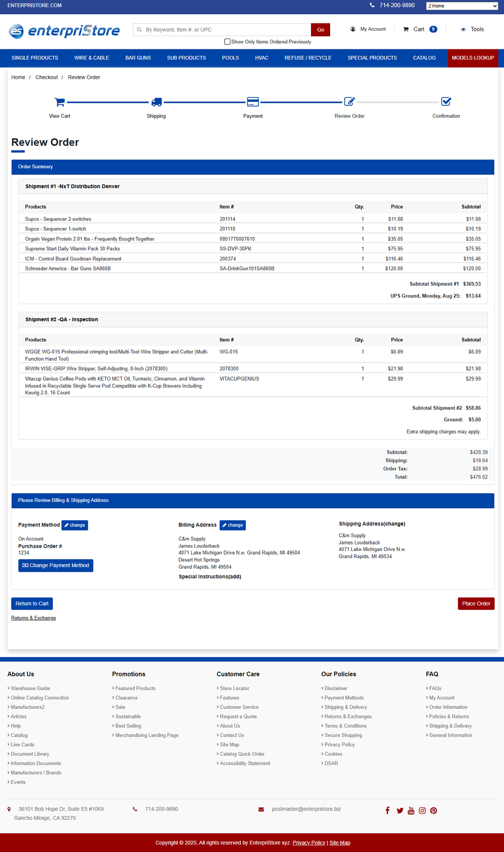
Task: Click the Home breadcrumb link
Action: point(18,77)
